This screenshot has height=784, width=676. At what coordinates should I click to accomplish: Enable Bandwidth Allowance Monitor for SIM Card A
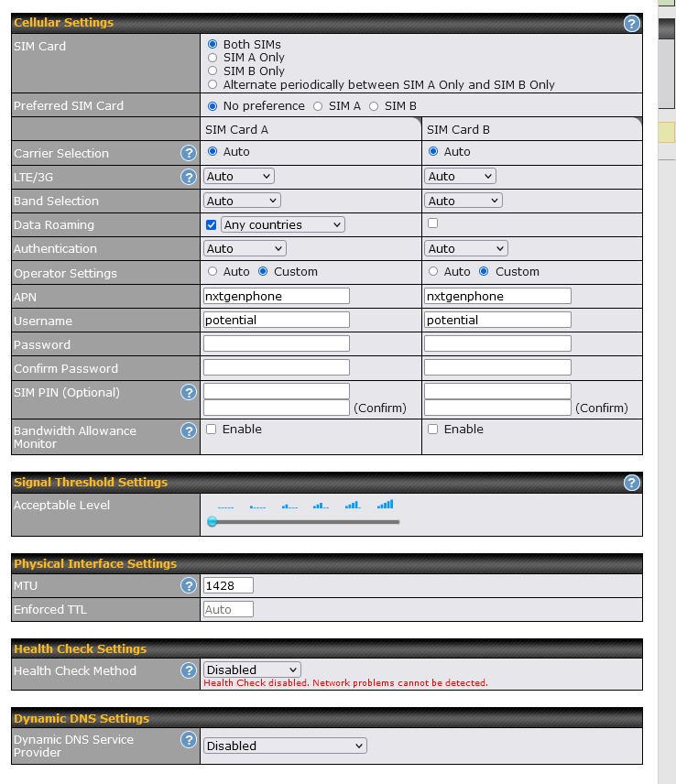click(212, 430)
